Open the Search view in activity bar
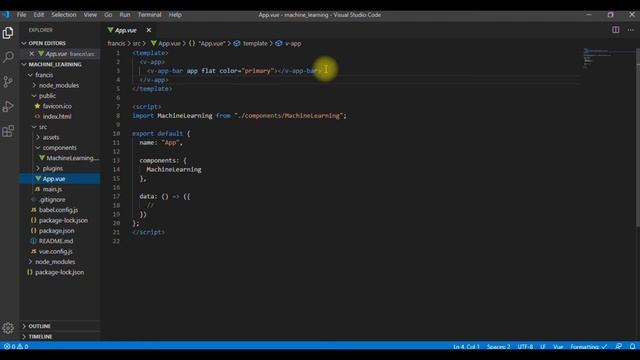The height and width of the screenshot is (360, 640). pos(8,57)
